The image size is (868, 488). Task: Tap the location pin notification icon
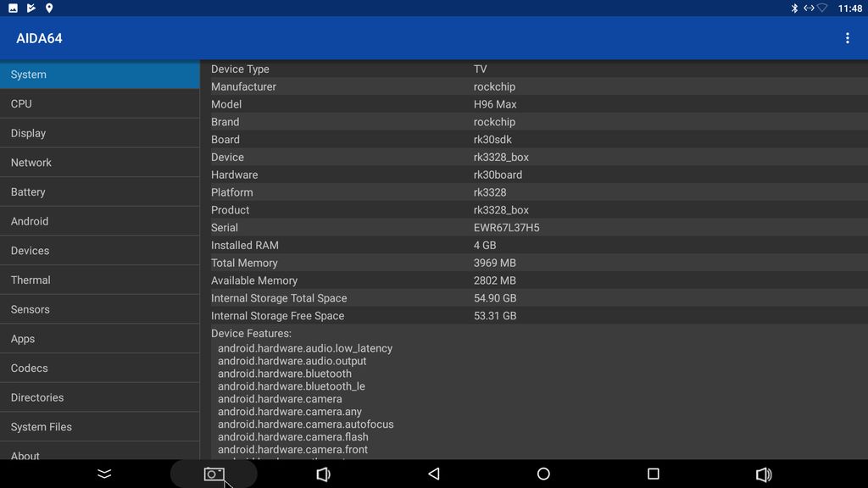[x=48, y=8]
